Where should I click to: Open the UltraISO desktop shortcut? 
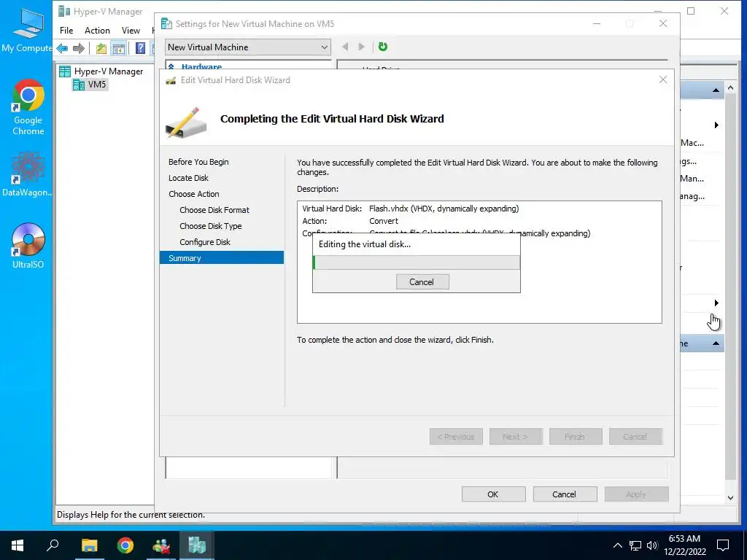(x=28, y=246)
